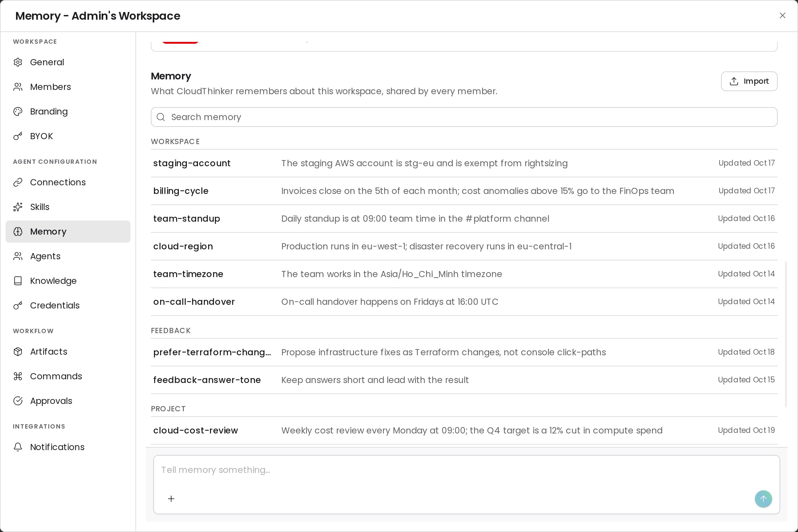Click the plus attachment icon in composer

click(x=171, y=499)
